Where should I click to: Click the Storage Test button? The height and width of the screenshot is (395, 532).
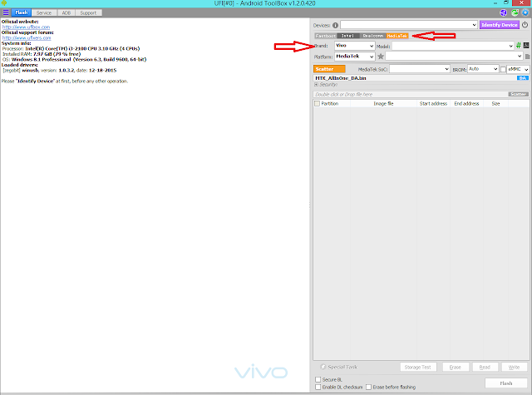[x=417, y=368]
